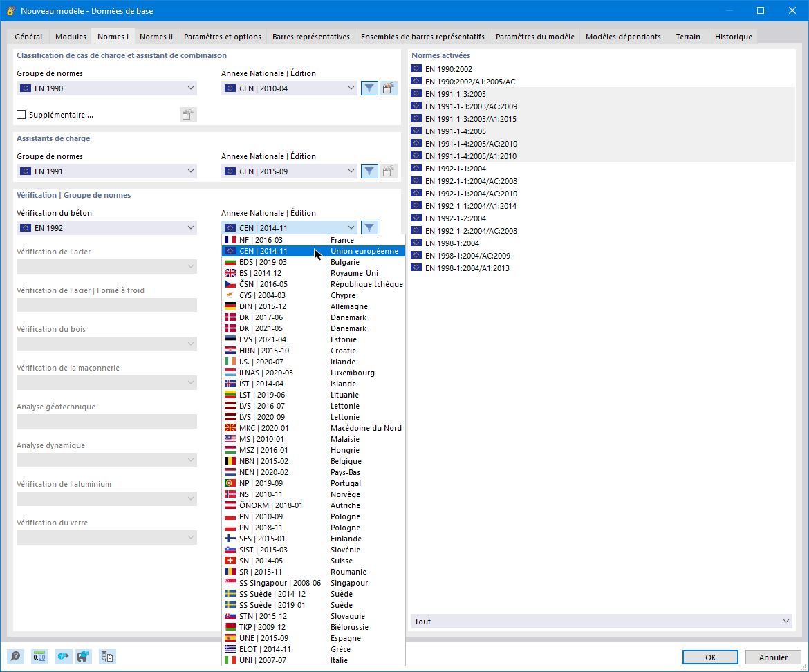Open the Terrain tab

coord(688,37)
